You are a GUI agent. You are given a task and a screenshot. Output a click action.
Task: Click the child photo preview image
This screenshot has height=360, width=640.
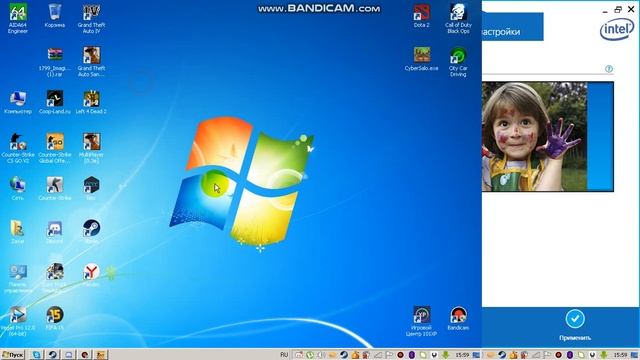pyautogui.click(x=535, y=136)
